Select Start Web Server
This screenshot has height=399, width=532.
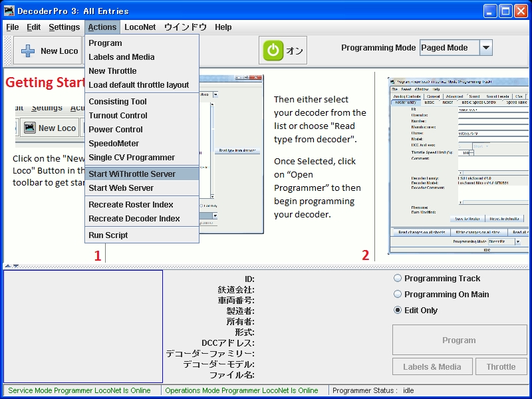point(142,188)
